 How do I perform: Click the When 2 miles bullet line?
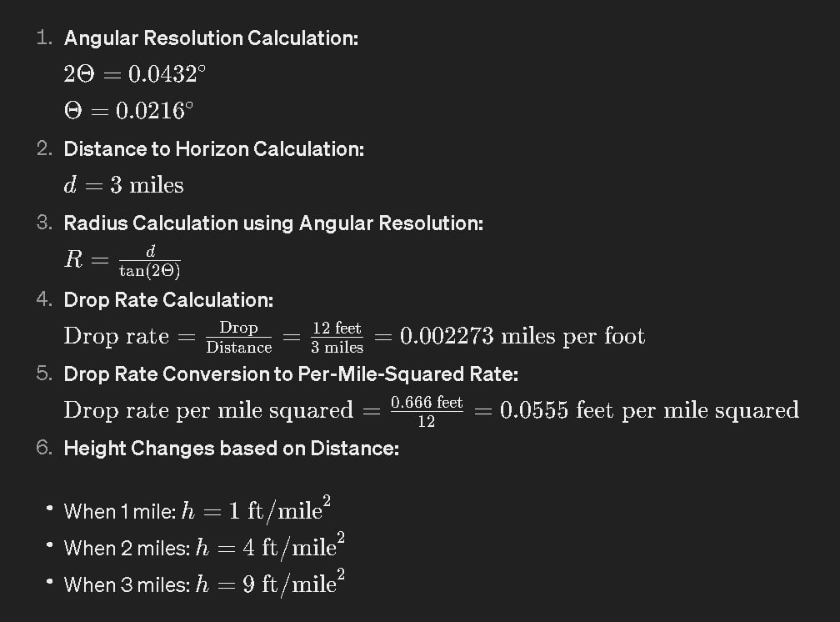(x=204, y=546)
